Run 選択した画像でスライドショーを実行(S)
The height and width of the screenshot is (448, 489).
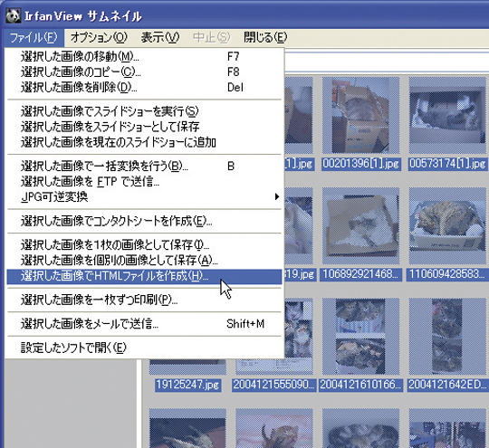144,111
